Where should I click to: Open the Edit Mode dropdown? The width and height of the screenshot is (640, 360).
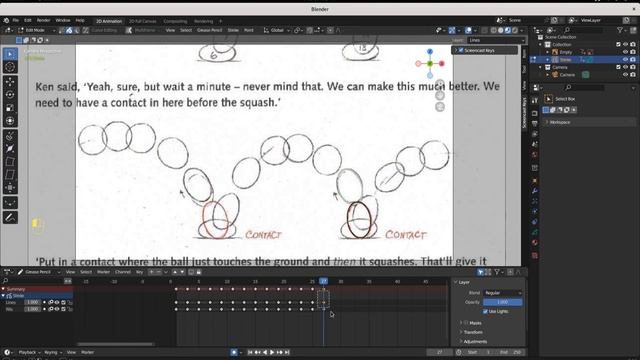point(36,30)
